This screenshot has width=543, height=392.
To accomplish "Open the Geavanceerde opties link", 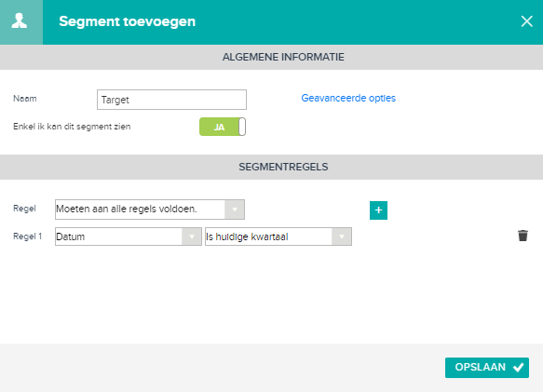I will click(348, 98).
